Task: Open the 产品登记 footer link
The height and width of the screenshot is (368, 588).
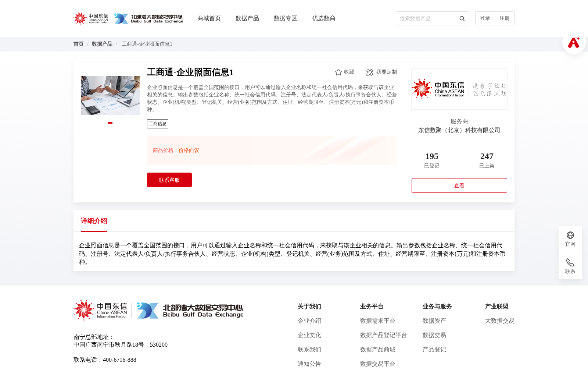Action: [x=434, y=350]
